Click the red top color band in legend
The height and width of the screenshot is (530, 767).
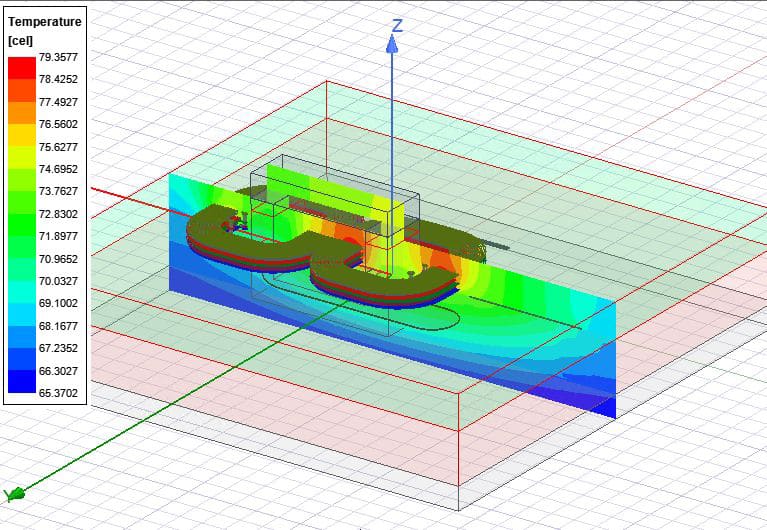(22, 68)
